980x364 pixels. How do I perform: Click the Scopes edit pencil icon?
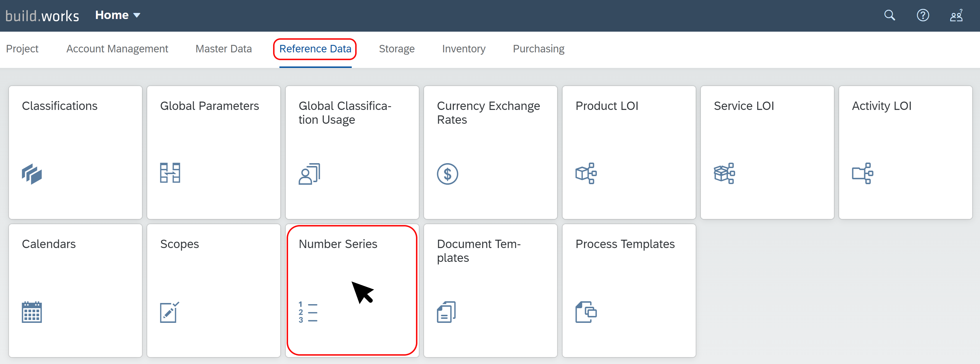(x=170, y=312)
